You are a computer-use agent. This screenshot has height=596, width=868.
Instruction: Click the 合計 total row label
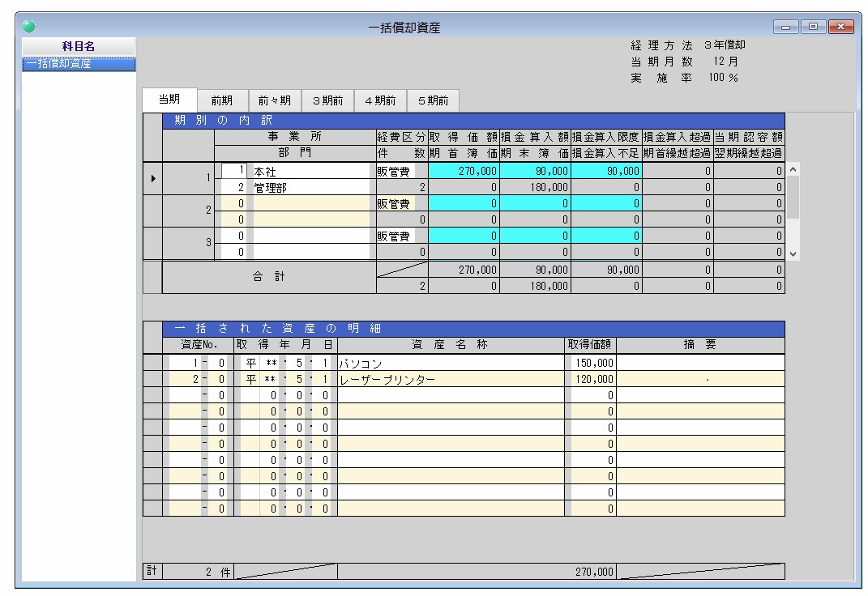click(269, 277)
